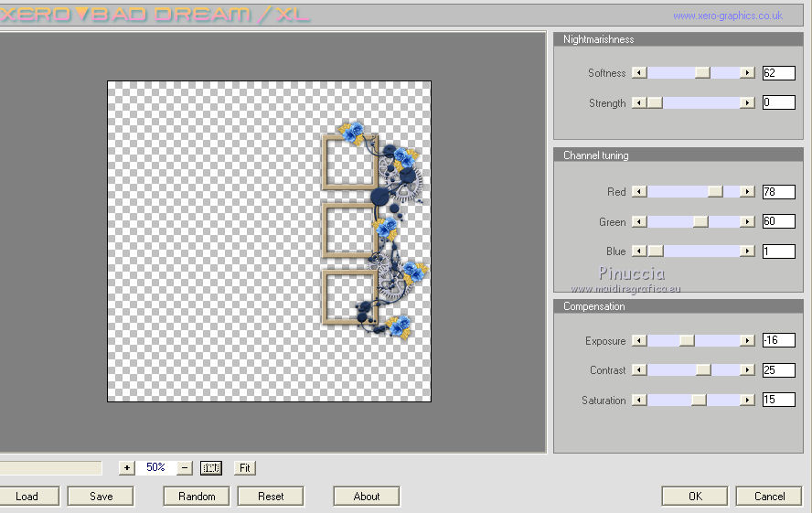This screenshot has width=812, height=513.
Task: Click the Softness value field showing 62
Action: point(779,73)
